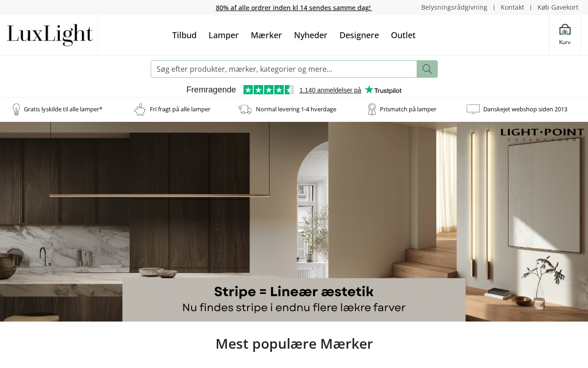
Task: Click the award ribbon Prismatch icon
Action: pos(372,109)
